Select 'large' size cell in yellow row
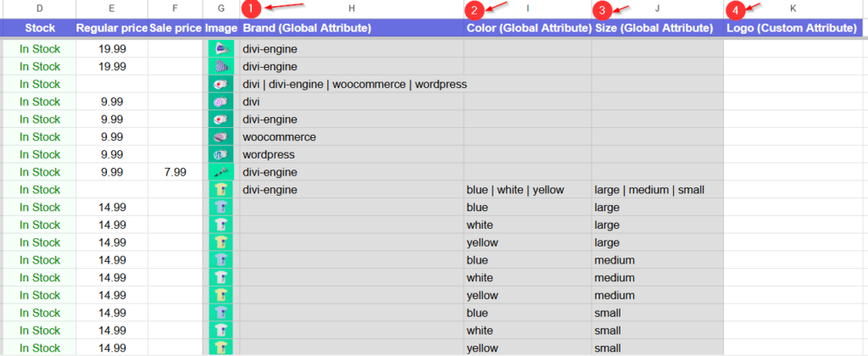Image resolution: width=868 pixels, height=356 pixels. (657, 242)
